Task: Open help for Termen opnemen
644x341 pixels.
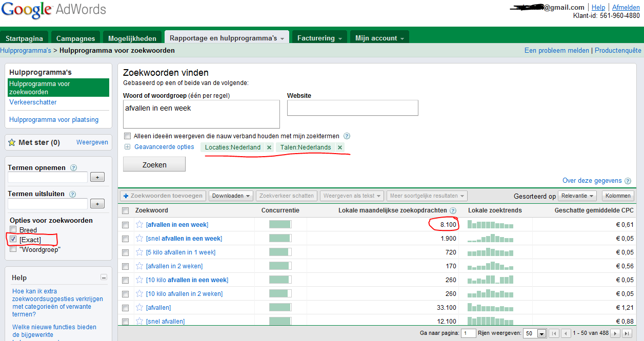Action: coord(73,167)
